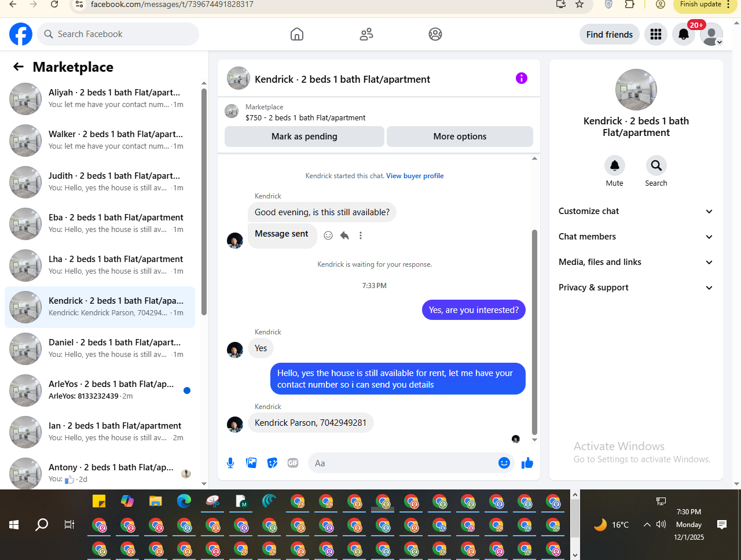Open Daniel's conversation

100,349
